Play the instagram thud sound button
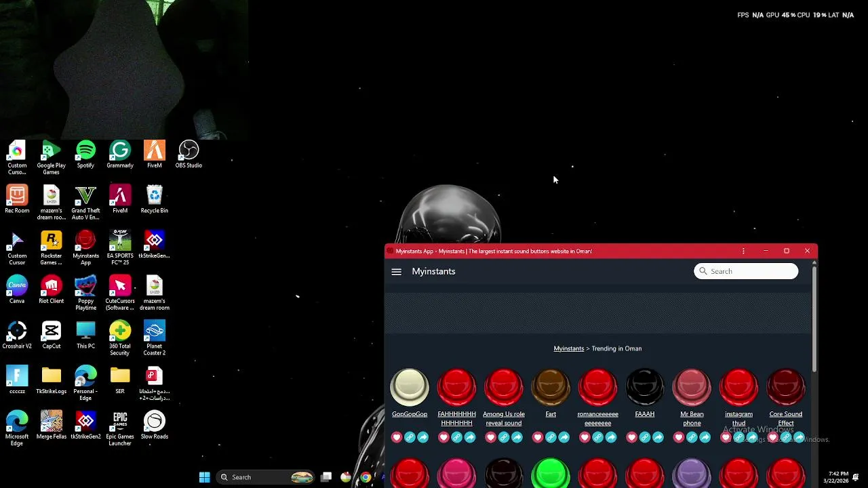868x488 pixels. (x=738, y=388)
